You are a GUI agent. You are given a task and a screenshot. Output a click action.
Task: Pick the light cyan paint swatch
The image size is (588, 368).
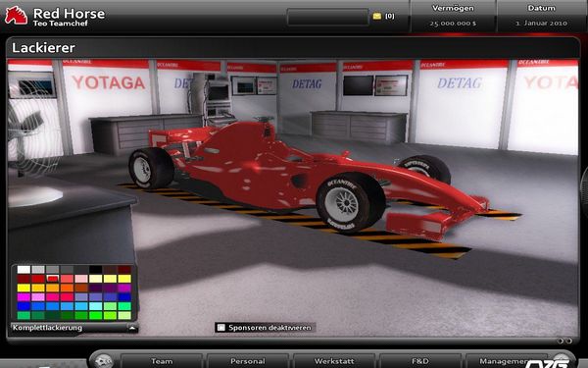[96, 306]
